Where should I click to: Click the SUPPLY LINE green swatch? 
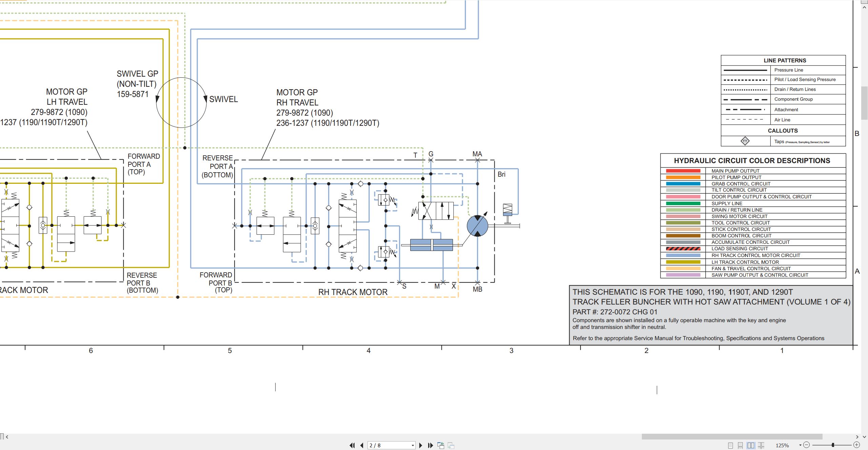(683, 203)
